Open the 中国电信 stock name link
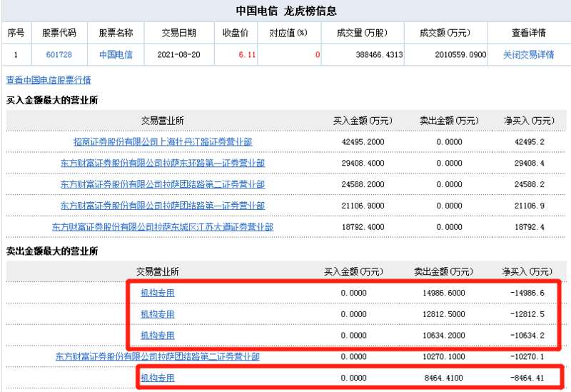Viewport: 571px width, 392px height. point(116,55)
